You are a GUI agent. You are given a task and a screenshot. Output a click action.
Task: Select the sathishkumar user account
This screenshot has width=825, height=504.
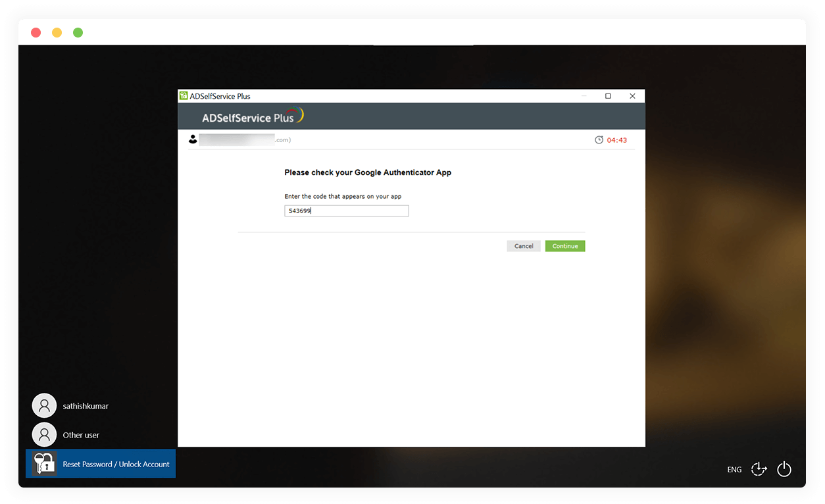pos(70,406)
